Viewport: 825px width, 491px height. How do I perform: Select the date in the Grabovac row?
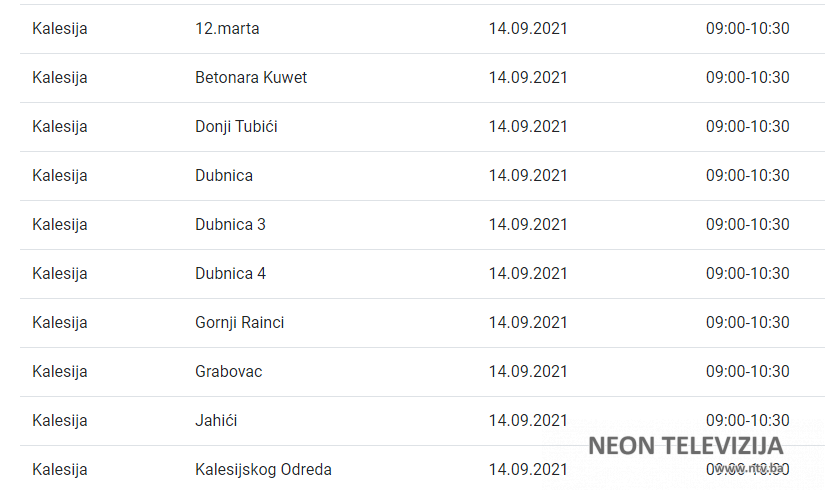[528, 372]
